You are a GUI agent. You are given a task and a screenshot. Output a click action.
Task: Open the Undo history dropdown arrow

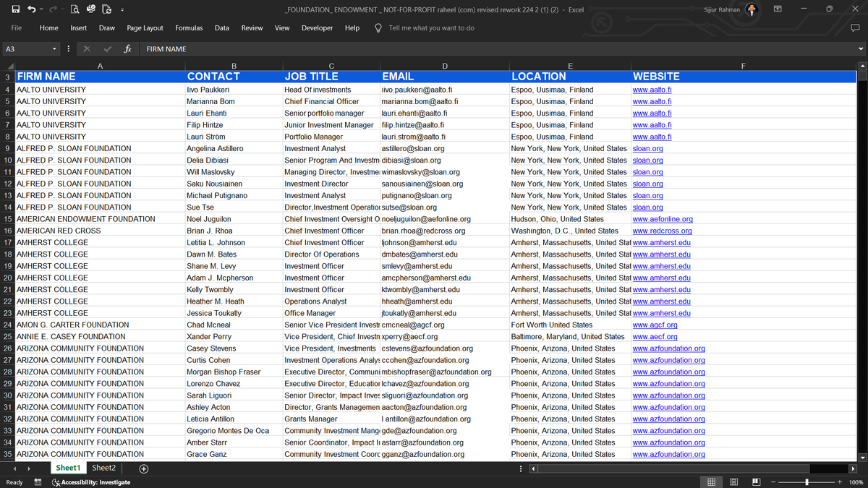pos(41,9)
